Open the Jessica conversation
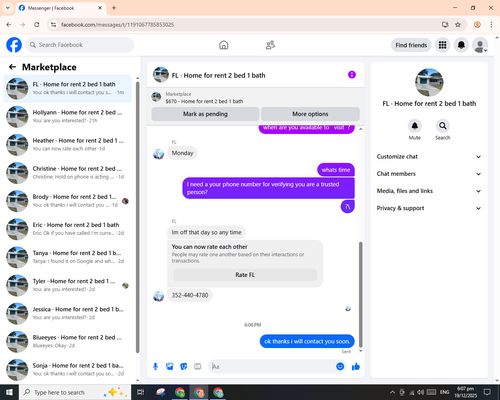Image resolution: width=500 pixels, height=400 pixels. coord(67,313)
